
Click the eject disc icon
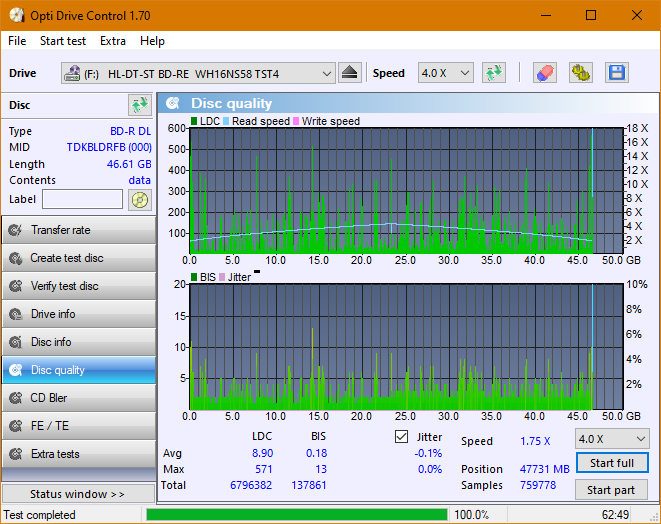pos(349,73)
